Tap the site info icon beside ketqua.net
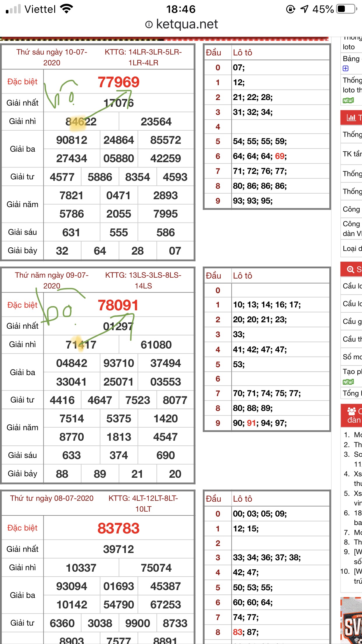The width and height of the screenshot is (362, 644). (149, 25)
